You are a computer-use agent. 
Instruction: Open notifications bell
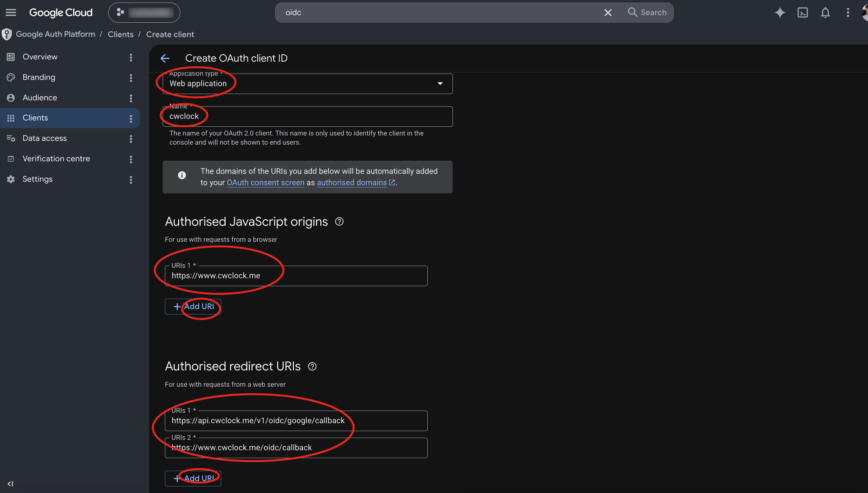click(x=825, y=13)
